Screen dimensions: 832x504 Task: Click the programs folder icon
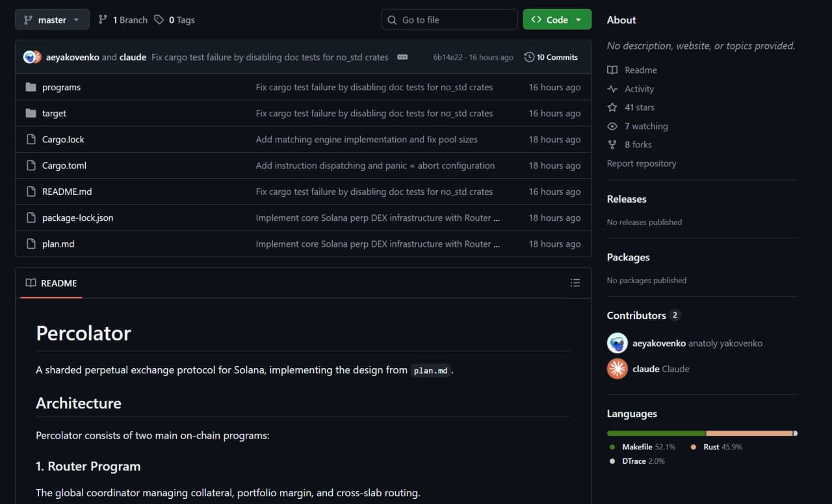pyautogui.click(x=31, y=87)
